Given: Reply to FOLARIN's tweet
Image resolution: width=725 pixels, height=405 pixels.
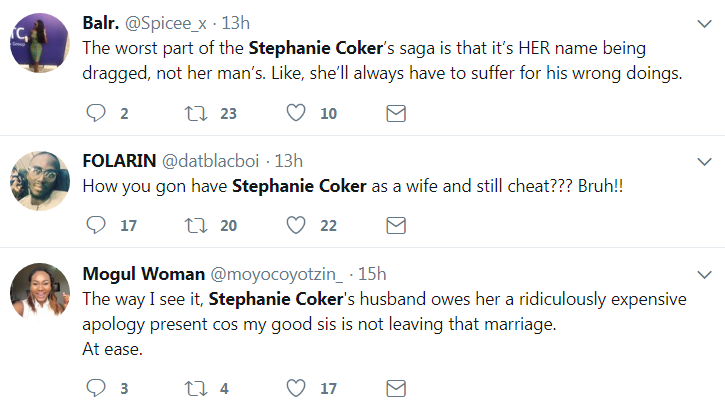Looking at the screenshot, I should tap(96, 226).
